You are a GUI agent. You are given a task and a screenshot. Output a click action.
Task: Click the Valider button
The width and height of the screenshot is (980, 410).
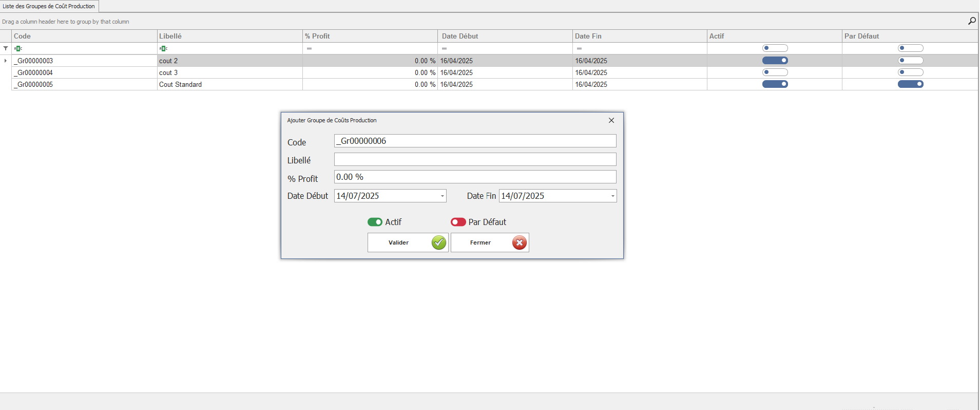(408, 243)
